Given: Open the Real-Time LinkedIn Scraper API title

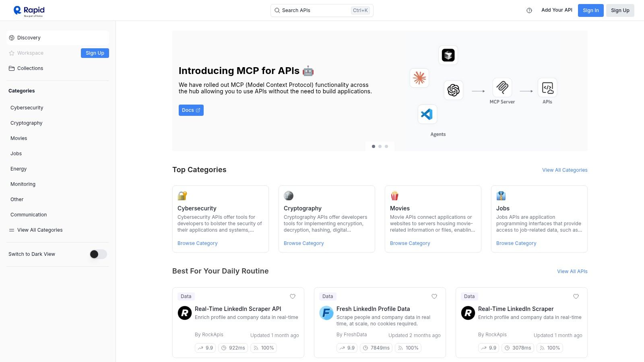Looking at the screenshot, I should (x=238, y=309).
